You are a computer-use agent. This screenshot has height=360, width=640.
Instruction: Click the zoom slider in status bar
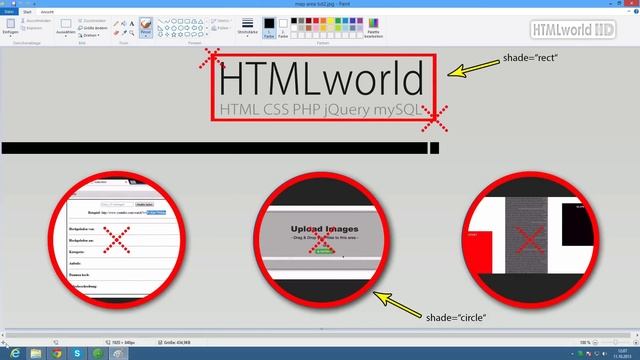(x=615, y=342)
